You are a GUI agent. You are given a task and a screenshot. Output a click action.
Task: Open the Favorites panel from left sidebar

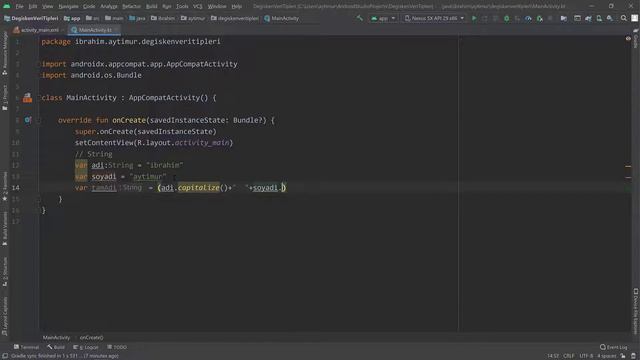point(5,187)
